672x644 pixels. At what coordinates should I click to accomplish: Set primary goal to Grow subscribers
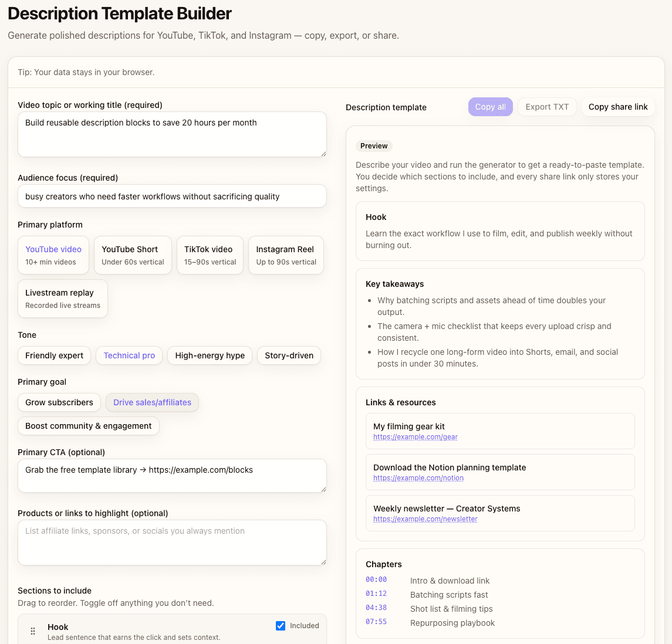[59, 402]
